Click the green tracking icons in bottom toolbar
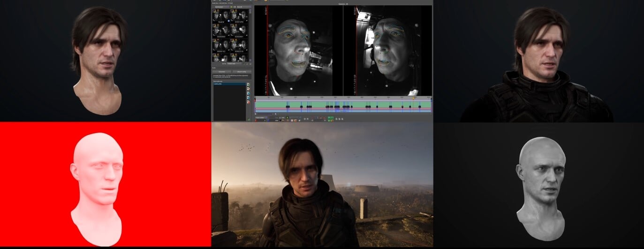Image resolution: width=644 pixels, height=249 pixels. tap(331, 119)
